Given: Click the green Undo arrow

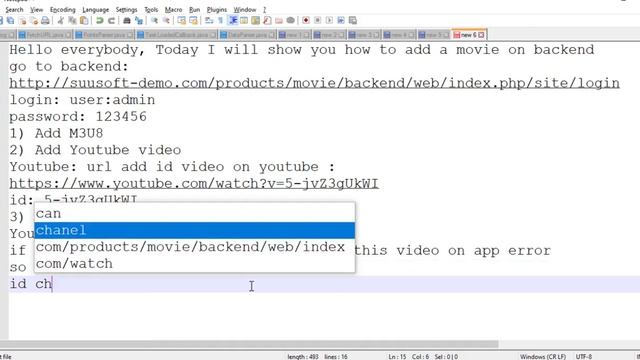Looking at the screenshot, I should [100, 20].
